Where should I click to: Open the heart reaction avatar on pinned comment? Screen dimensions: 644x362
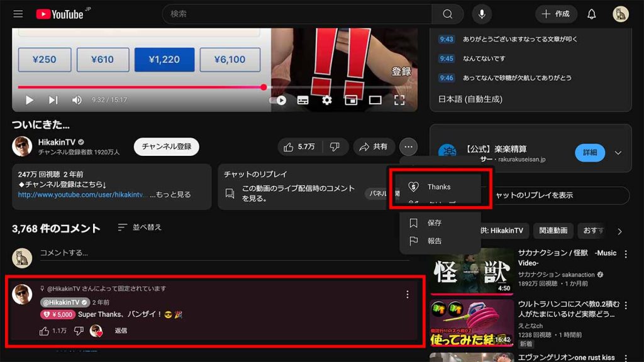(96, 331)
